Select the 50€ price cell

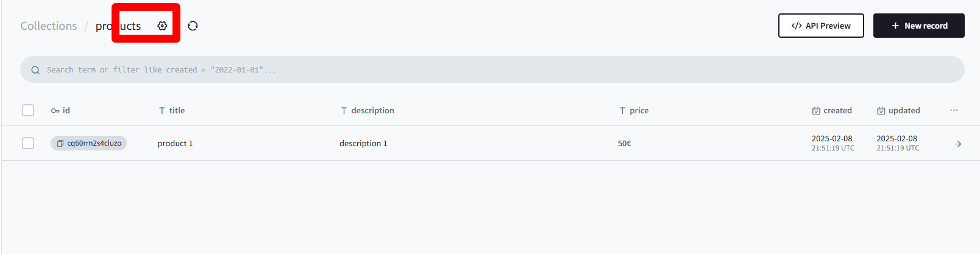tap(625, 143)
